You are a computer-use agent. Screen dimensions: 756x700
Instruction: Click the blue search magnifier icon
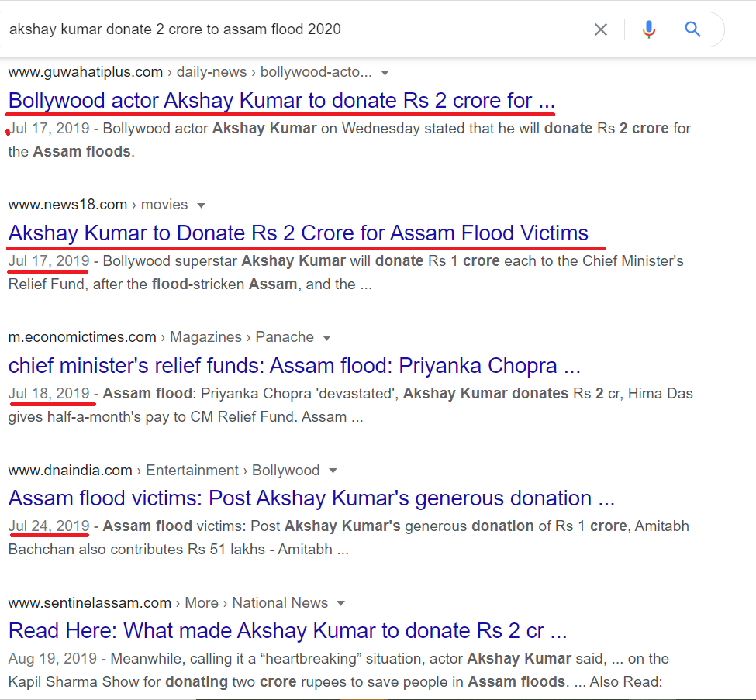point(693,29)
